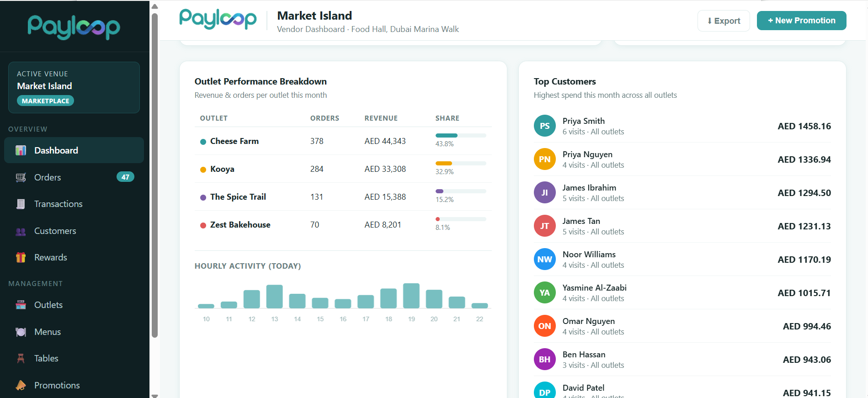Click the Payloop logo in the header
This screenshot has width=868, height=398.
click(x=218, y=19)
